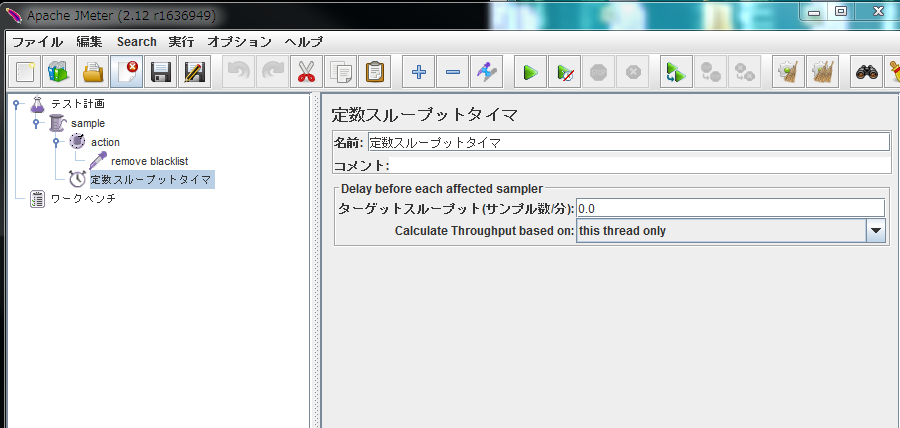Click the Expand All plus icon

(x=418, y=72)
